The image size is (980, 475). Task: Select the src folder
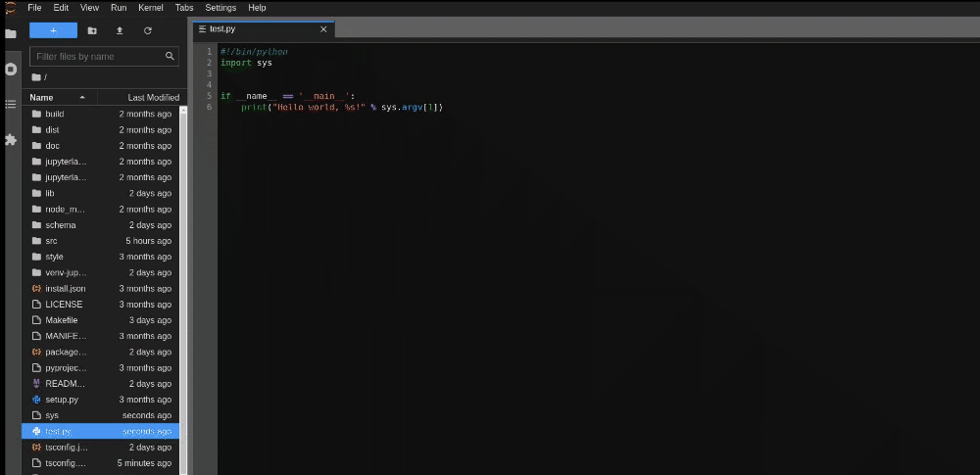tap(101, 241)
